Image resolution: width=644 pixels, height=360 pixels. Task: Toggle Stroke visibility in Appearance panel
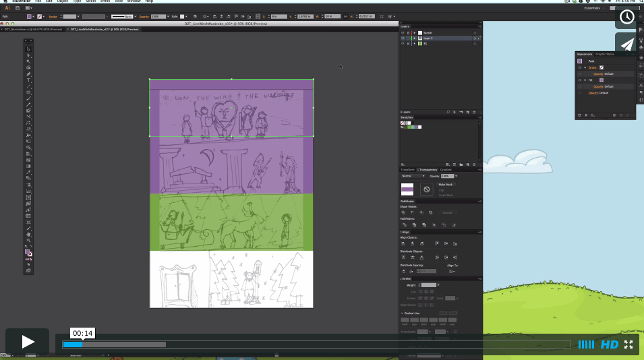coord(579,67)
